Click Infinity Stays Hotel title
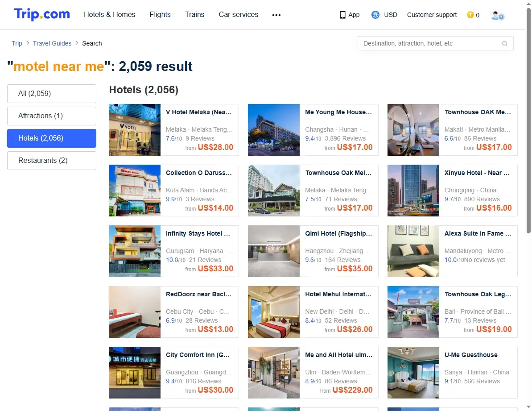Image resolution: width=532 pixels, height=411 pixels. tap(198, 234)
